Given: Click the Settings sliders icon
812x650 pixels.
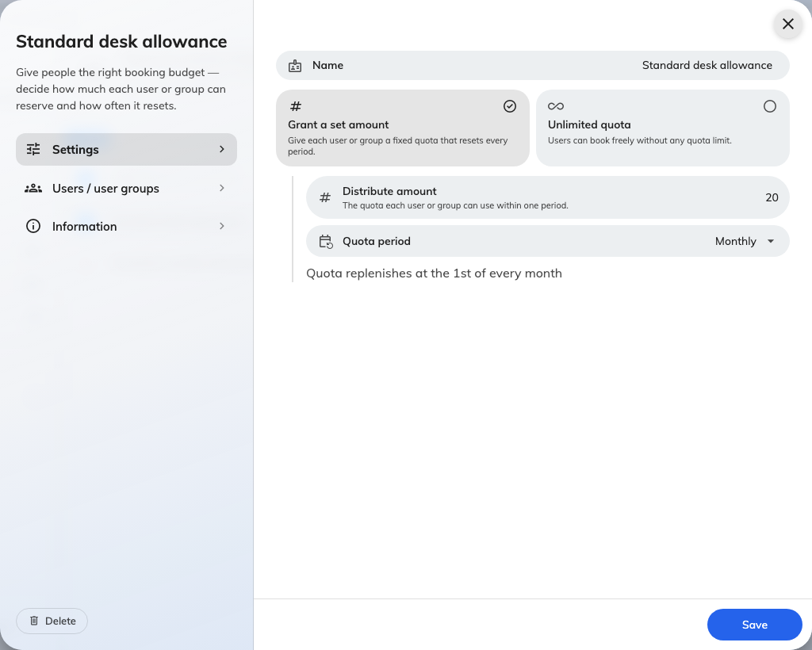Looking at the screenshot, I should click(x=33, y=150).
